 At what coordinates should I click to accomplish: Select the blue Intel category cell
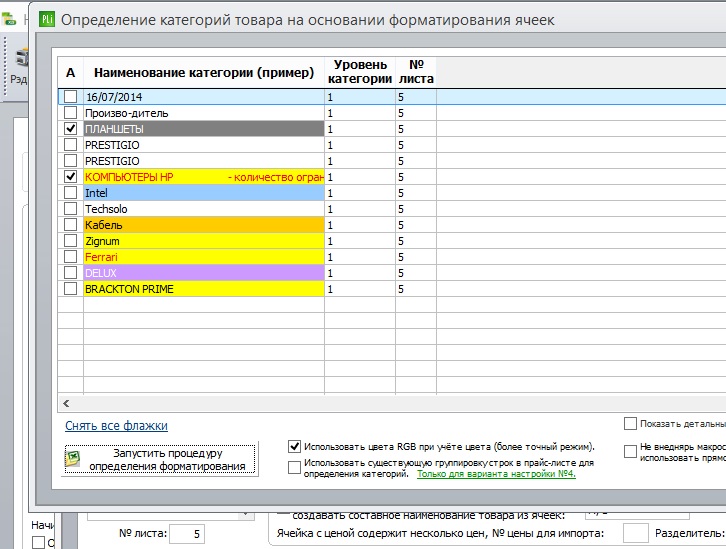(204, 193)
